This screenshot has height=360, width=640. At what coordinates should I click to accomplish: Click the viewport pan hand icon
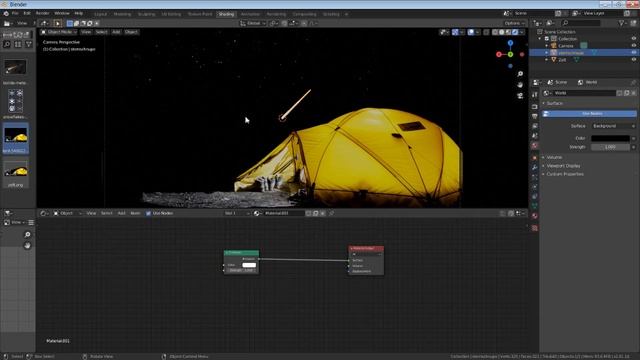pos(520,84)
